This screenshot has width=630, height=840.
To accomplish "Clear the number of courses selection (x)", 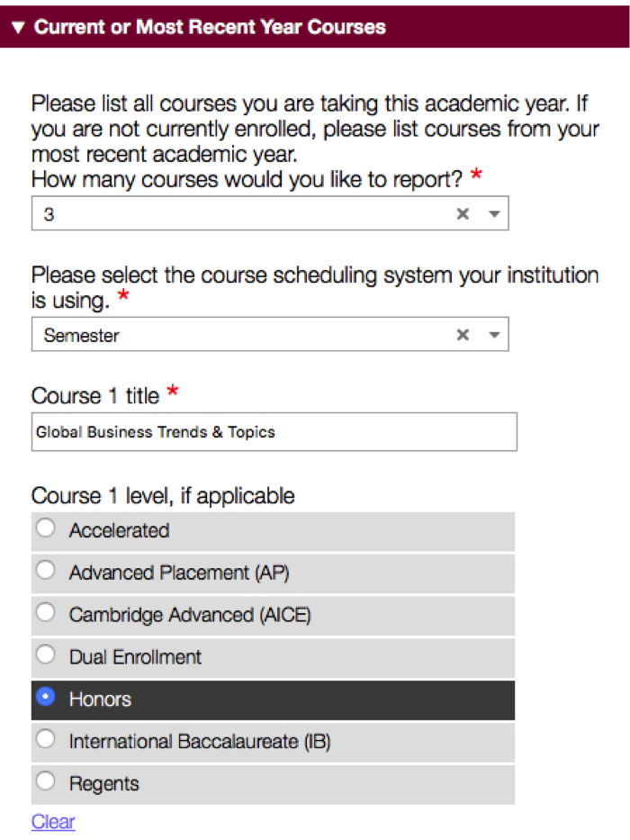I will (x=463, y=214).
